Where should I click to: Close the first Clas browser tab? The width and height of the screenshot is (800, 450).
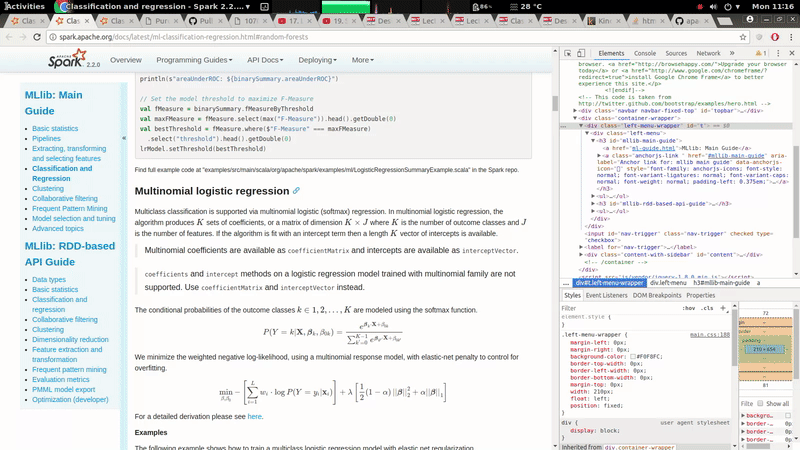tap(42, 21)
